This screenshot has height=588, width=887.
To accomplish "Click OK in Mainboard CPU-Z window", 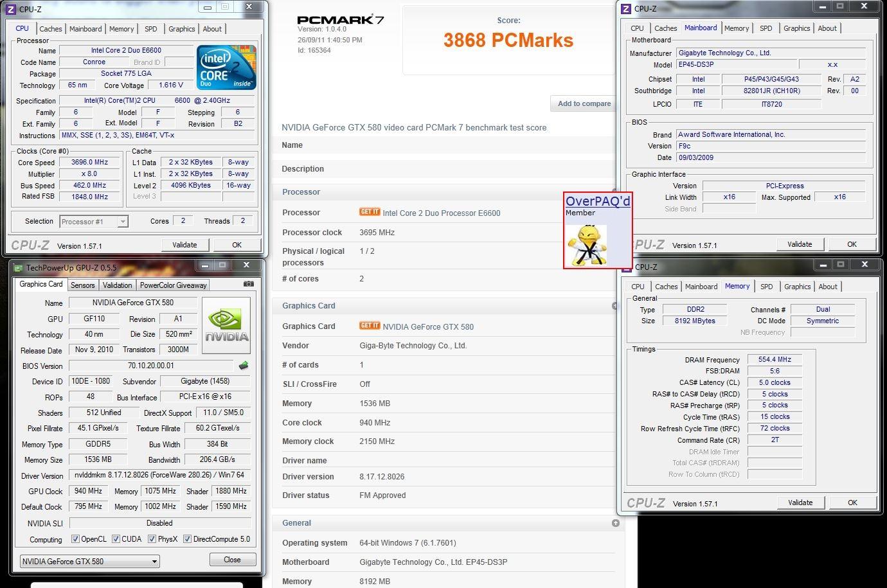I will coord(852,244).
